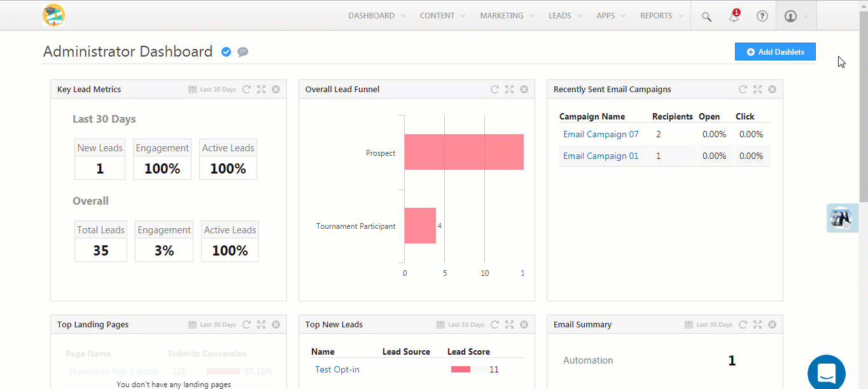Viewport: 868px width, 389px height.
Task: Open the Email Campaign 07 link
Action: click(601, 134)
